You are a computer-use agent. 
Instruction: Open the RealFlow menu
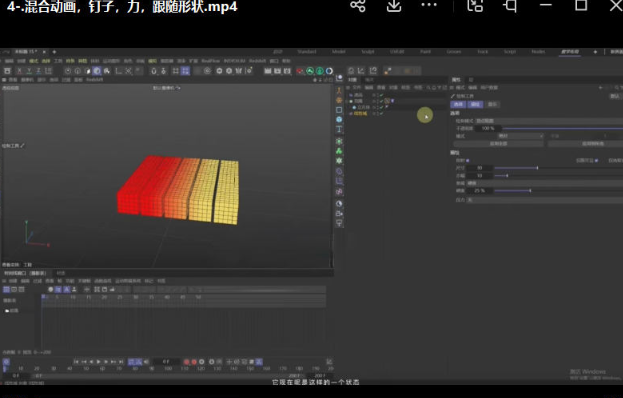(x=211, y=61)
